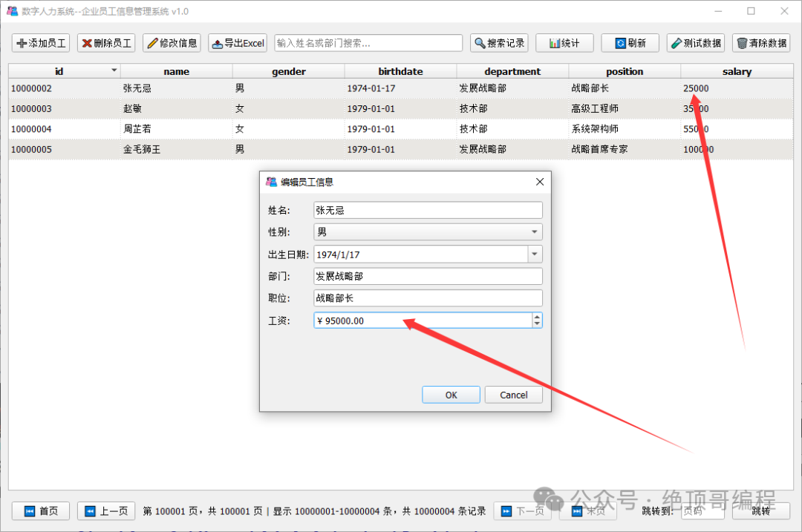Minimize the main application window
This screenshot has width=802, height=532.
718,11
